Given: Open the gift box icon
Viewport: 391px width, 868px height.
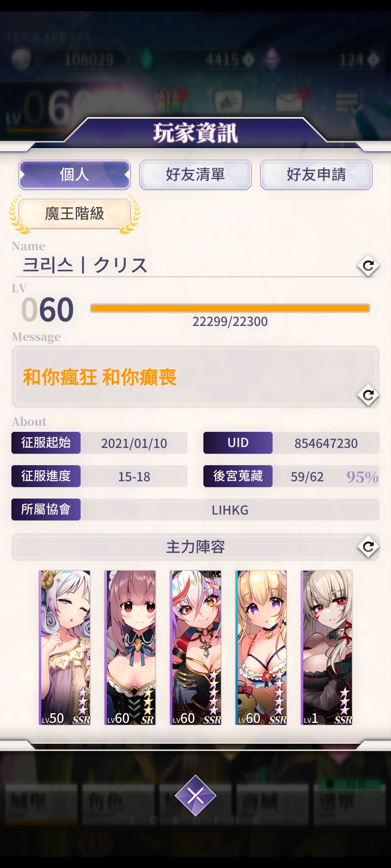Looking at the screenshot, I should click(x=168, y=100).
